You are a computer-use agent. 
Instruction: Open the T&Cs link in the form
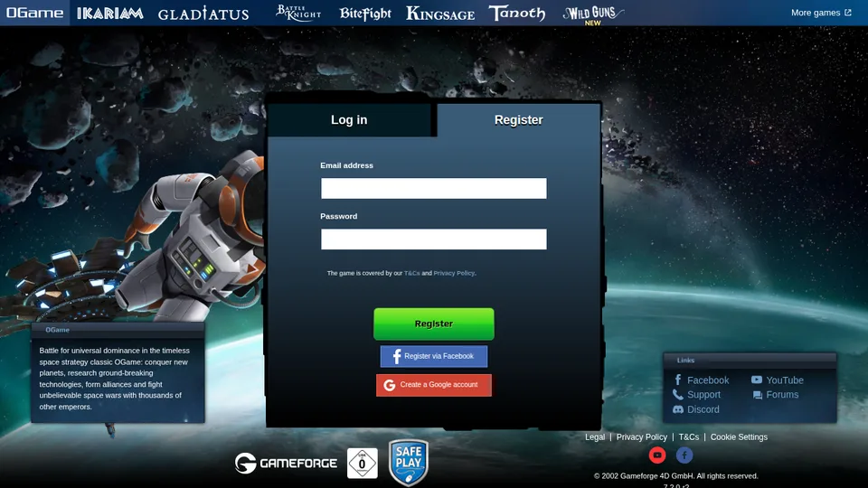412,273
